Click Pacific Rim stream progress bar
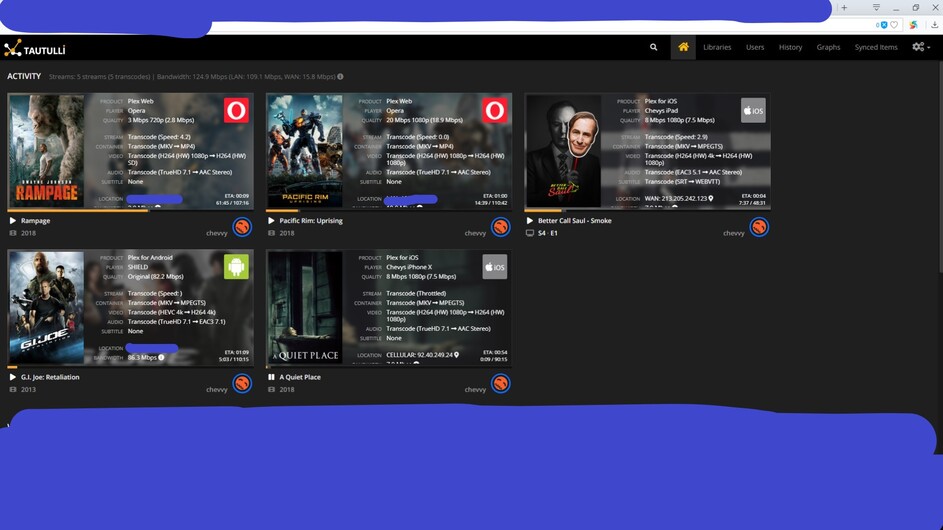 click(x=389, y=211)
